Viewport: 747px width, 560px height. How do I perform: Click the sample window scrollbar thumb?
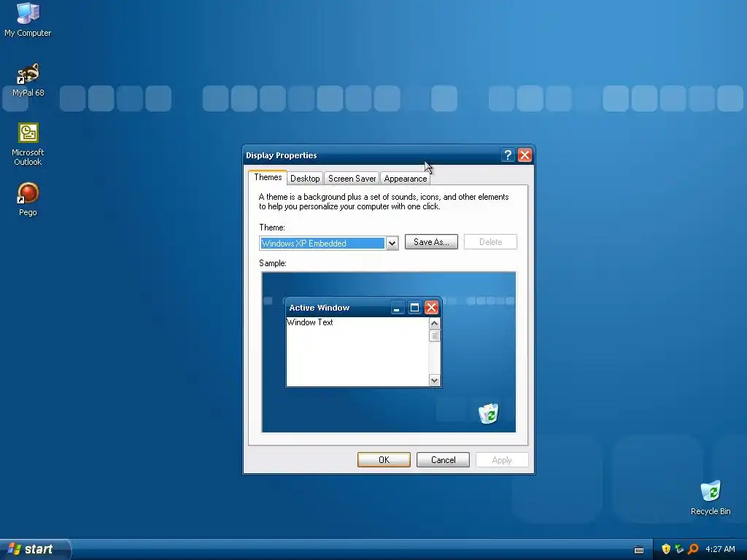pyautogui.click(x=434, y=336)
